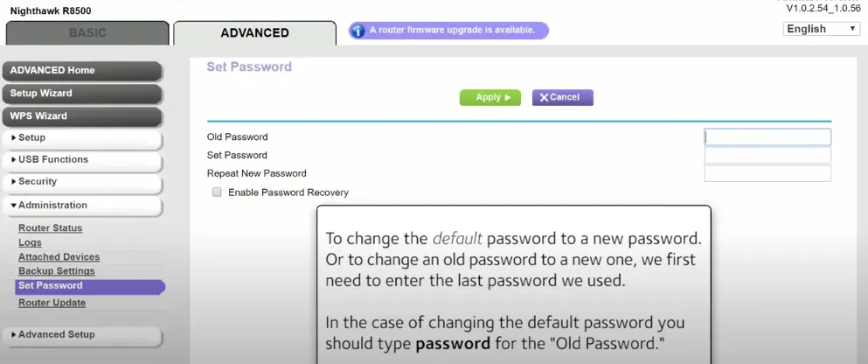Switch to the BASIC tab
This screenshot has height=364, width=868.
(87, 33)
